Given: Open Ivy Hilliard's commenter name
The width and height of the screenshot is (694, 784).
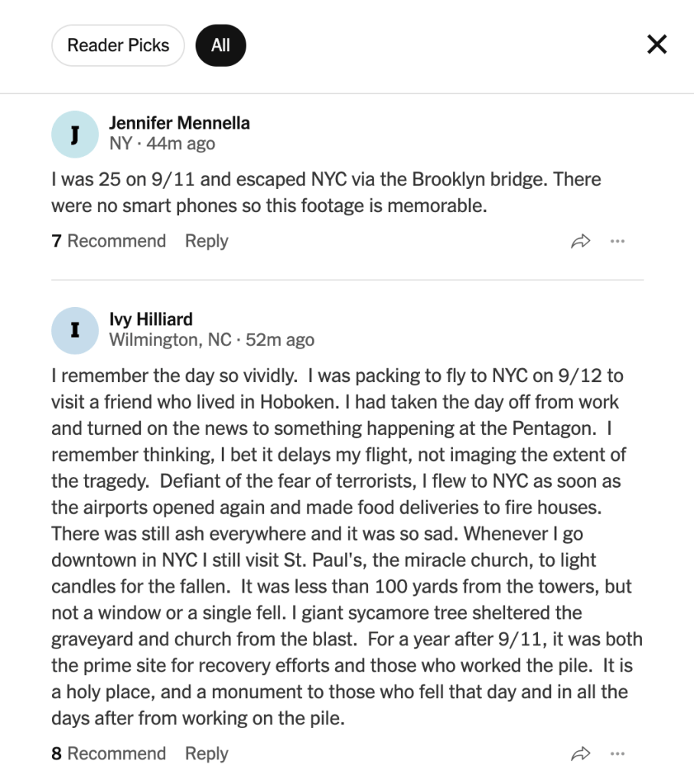Looking at the screenshot, I should tap(151, 319).
